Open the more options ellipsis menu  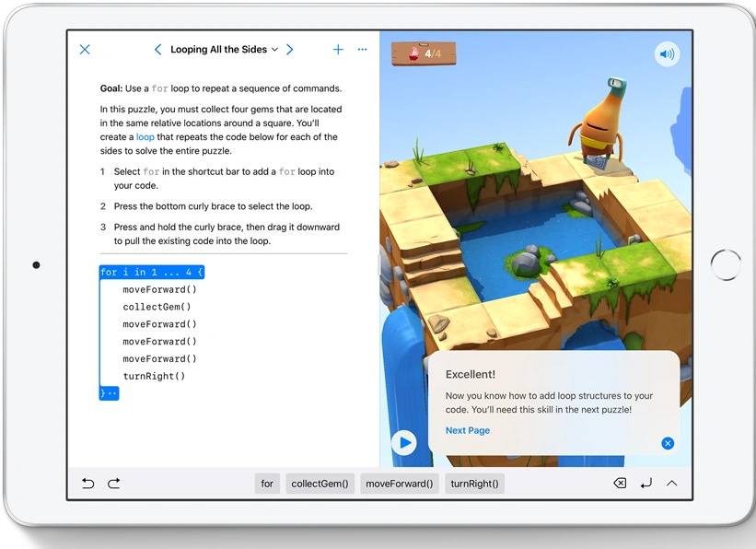[x=362, y=49]
